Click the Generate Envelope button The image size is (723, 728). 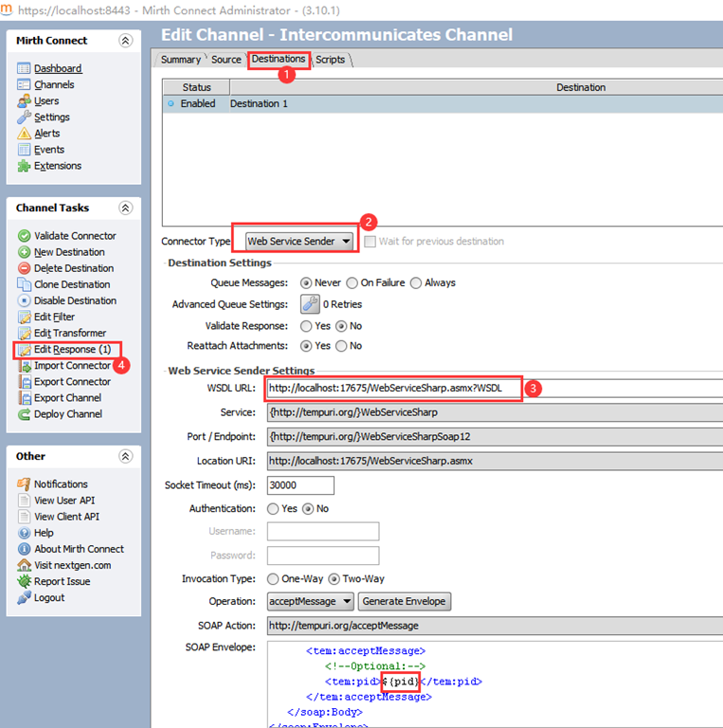(405, 601)
